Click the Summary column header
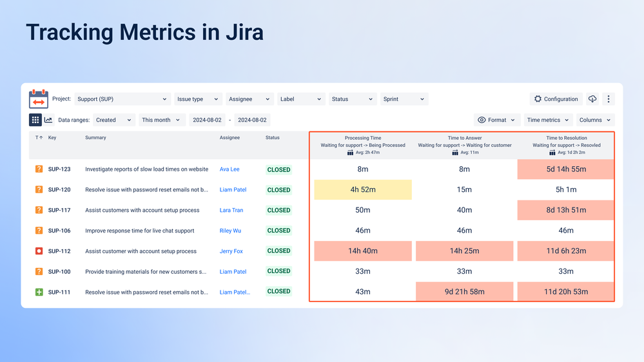644x362 pixels. [95, 137]
